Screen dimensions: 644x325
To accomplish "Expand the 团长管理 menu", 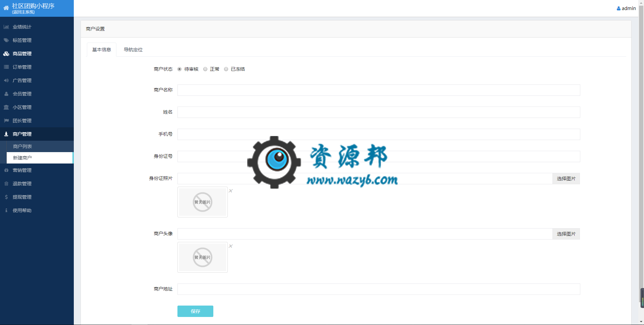I will point(37,121).
